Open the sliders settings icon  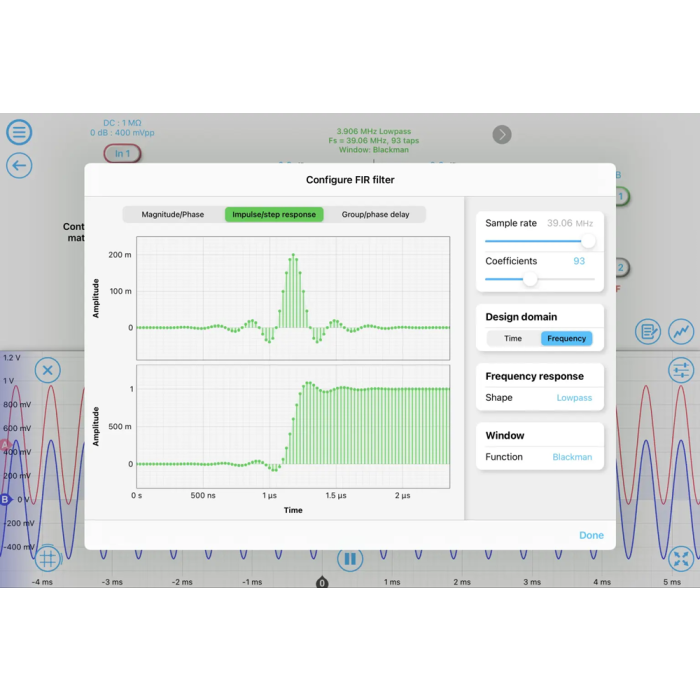[681, 371]
